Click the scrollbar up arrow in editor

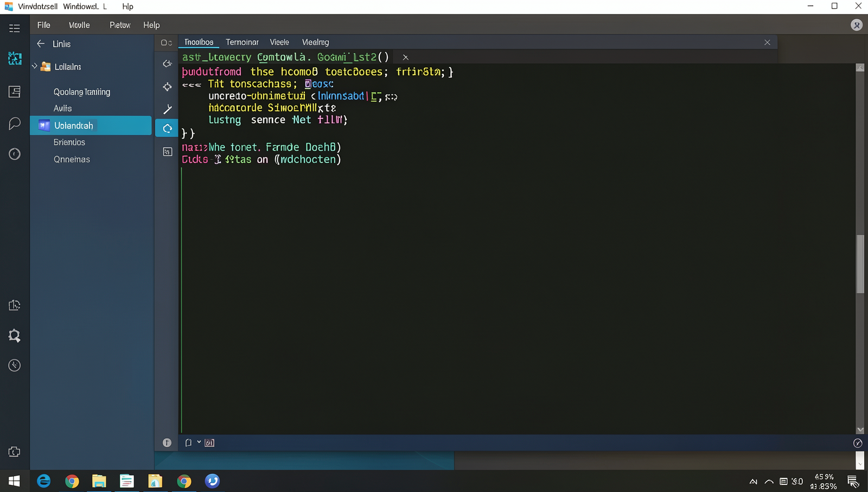point(860,68)
